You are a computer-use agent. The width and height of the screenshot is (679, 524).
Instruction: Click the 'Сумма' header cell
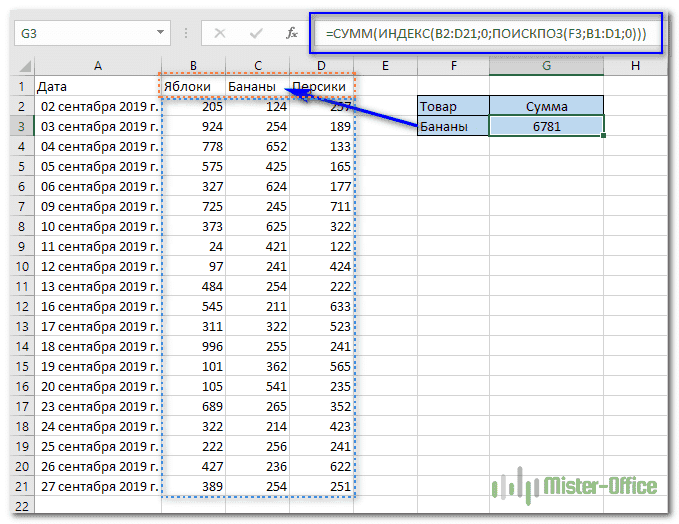pyautogui.click(x=547, y=106)
